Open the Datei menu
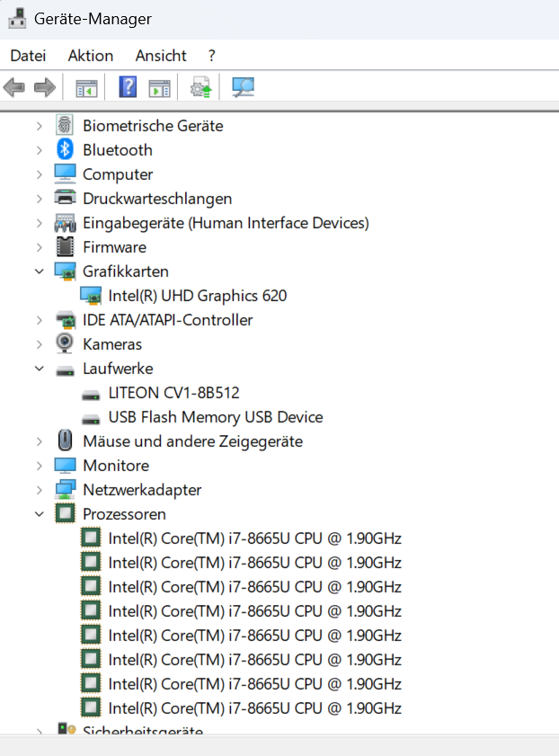Viewport: 559px width, 756px height. [x=28, y=56]
